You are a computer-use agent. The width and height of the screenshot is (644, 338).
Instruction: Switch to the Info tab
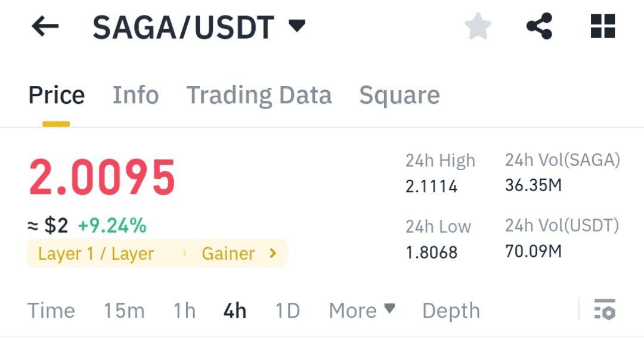135,95
